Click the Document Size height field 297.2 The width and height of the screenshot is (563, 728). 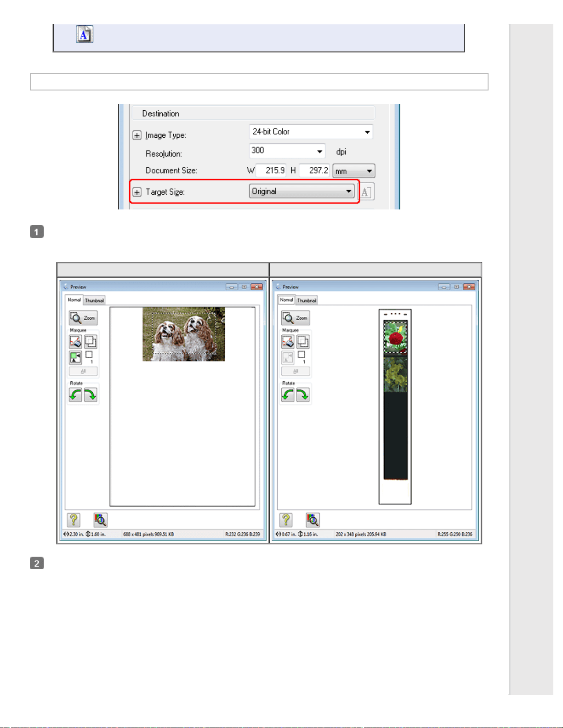coord(314,170)
